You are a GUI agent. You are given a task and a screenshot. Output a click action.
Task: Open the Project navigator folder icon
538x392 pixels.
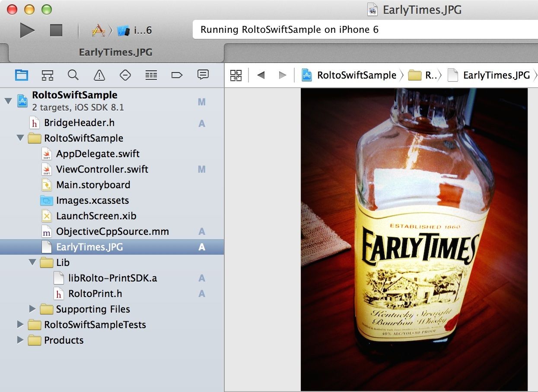click(22, 75)
